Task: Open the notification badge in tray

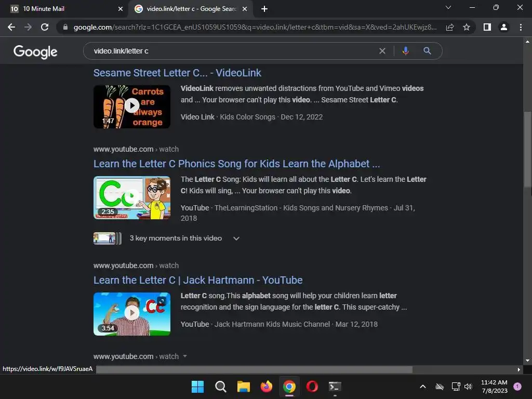Action: 517,386
